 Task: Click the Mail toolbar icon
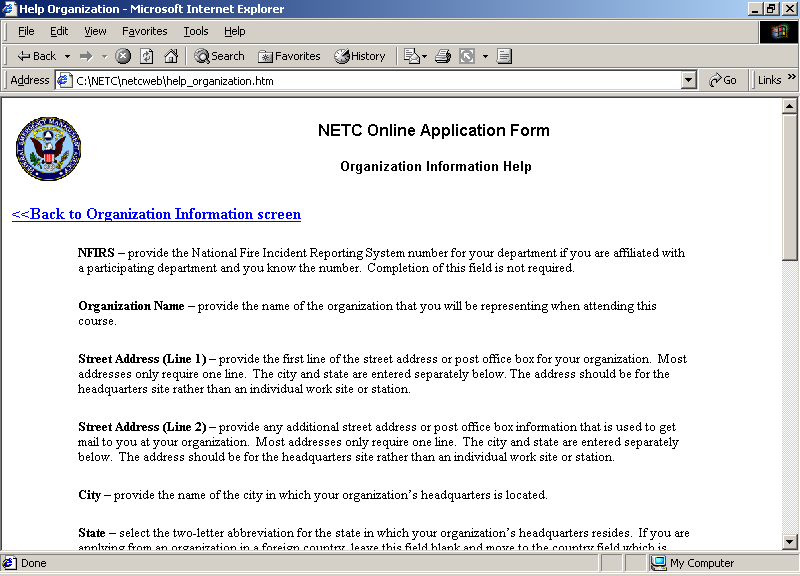tap(411, 56)
